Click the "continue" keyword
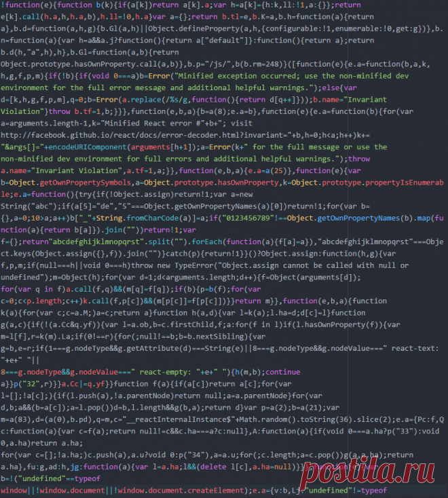The height and width of the screenshot is (498, 448). pos(283,372)
